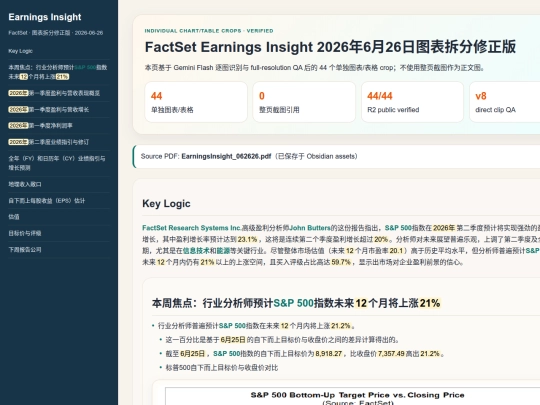Click the Earnings Insight sidebar title
Screen dimensions: 540x405
tap(45, 17)
